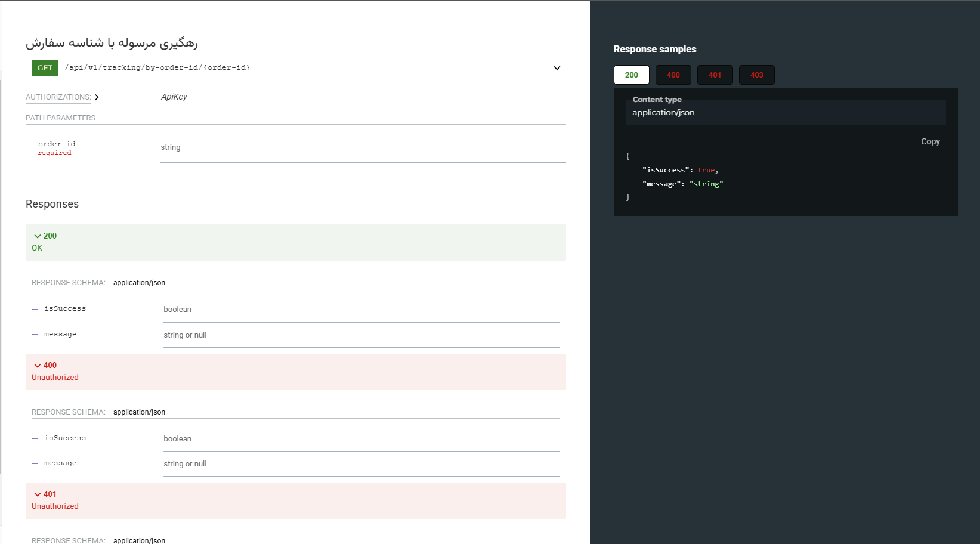This screenshot has height=544, width=980.
Task: Collapse the 400 Unauthorized response section
Action: (x=45, y=366)
